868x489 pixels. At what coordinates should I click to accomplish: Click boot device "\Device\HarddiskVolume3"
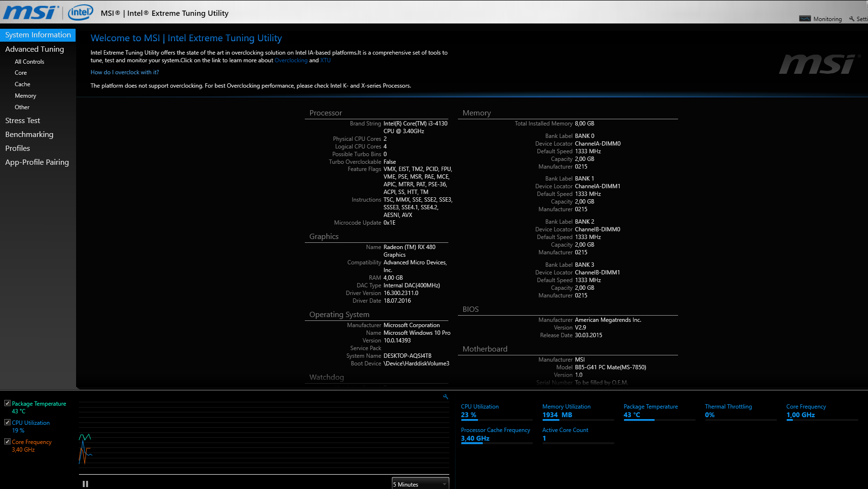point(417,364)
